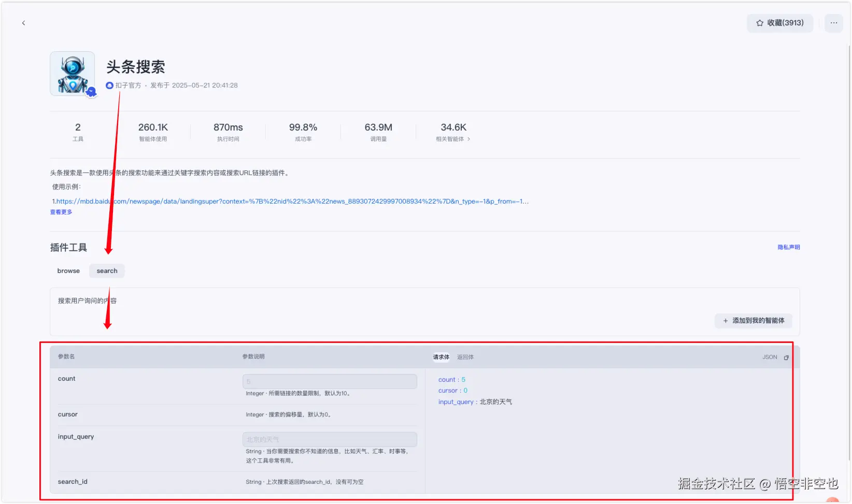Open the 隐私声明 privacy statement link
The width and height of the screenshot is (852, 504).
point(789,248)
